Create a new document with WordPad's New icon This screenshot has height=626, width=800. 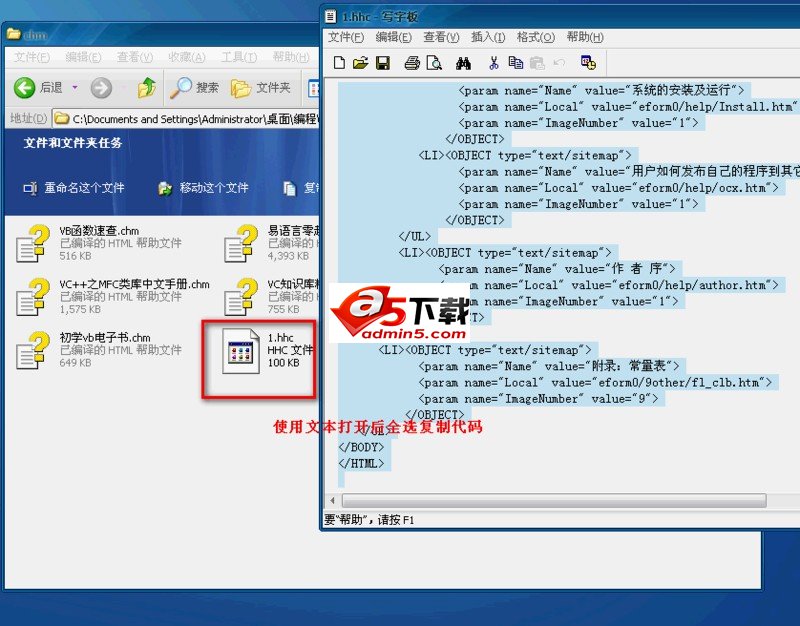(339, 62)
